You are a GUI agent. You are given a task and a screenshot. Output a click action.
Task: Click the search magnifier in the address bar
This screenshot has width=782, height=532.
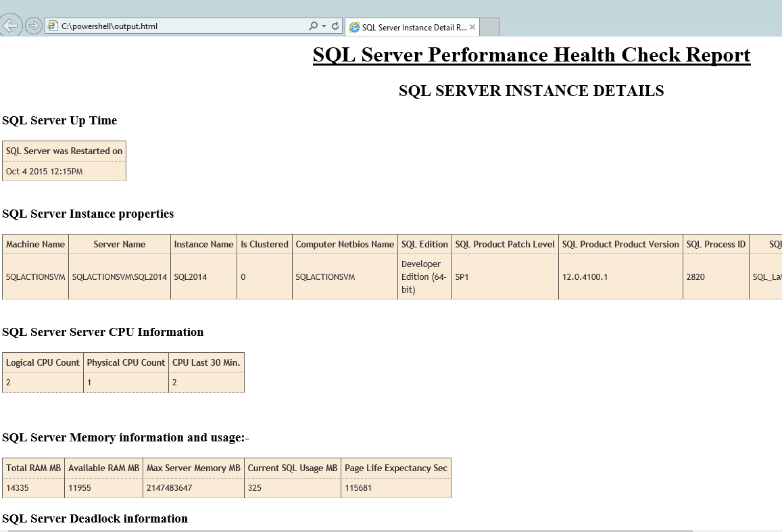tap(314, 25)
